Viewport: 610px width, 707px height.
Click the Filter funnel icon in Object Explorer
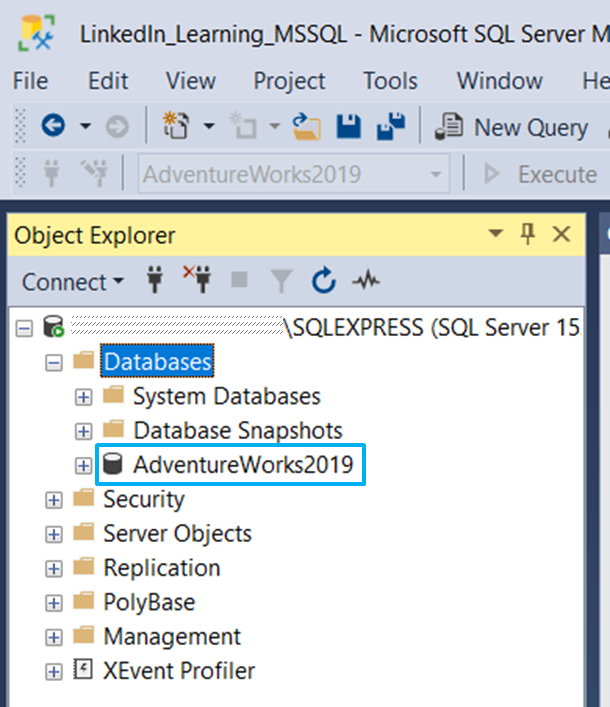point(281,281)
